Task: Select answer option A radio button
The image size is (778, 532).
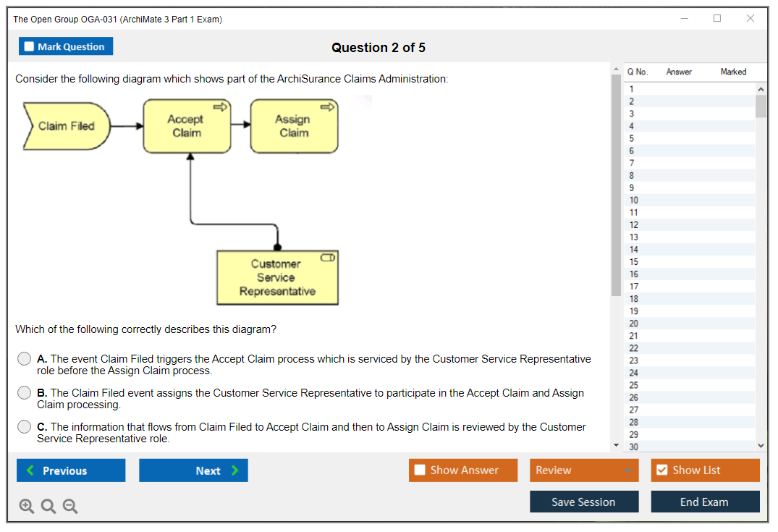Action: point(25,359)
